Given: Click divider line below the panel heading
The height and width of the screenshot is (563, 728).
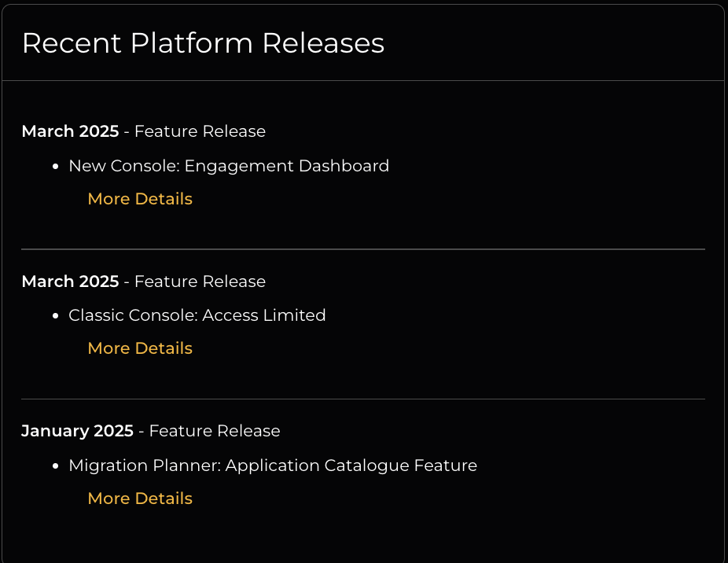Looking at the screenshot, I should [x=363, y=80].
